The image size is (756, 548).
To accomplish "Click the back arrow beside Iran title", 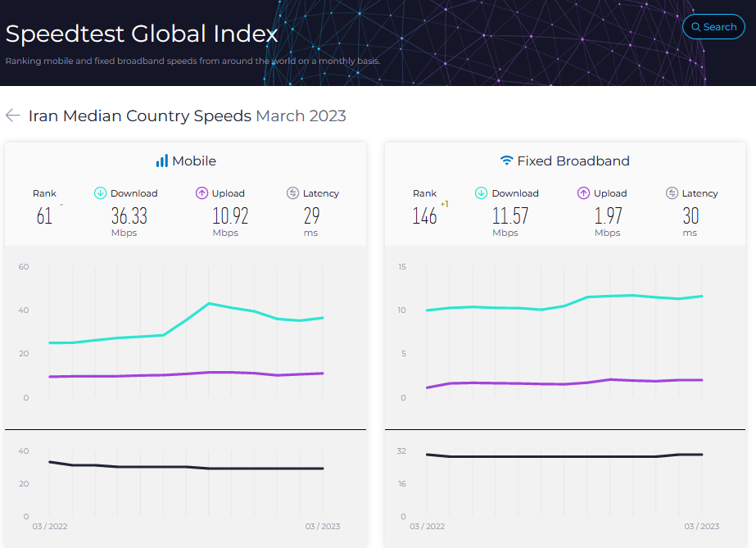I will (12, 115).
